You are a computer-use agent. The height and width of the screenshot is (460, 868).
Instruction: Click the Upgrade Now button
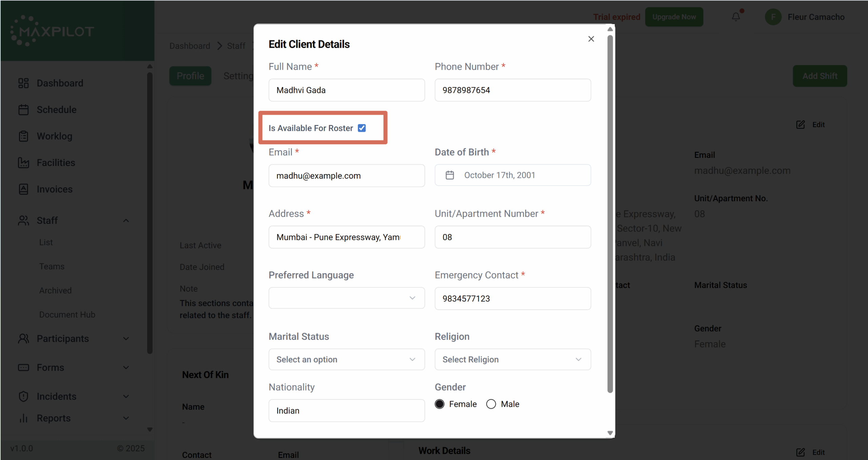(x=674, y=17)
